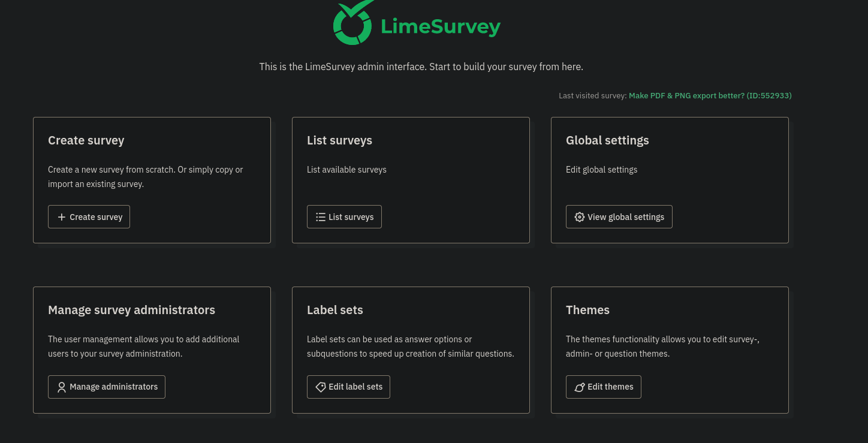Click the 'Edit global settings' description text
868x443 pixels.
601,170
